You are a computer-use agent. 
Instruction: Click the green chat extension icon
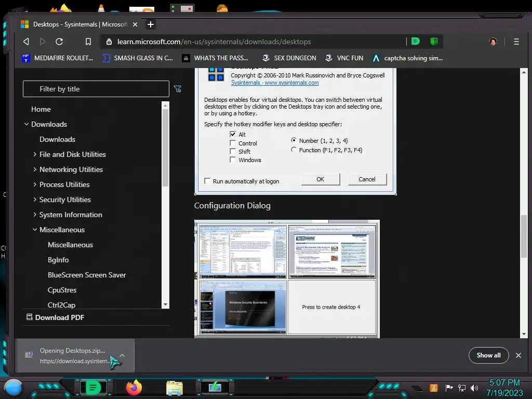coord(415,42)
